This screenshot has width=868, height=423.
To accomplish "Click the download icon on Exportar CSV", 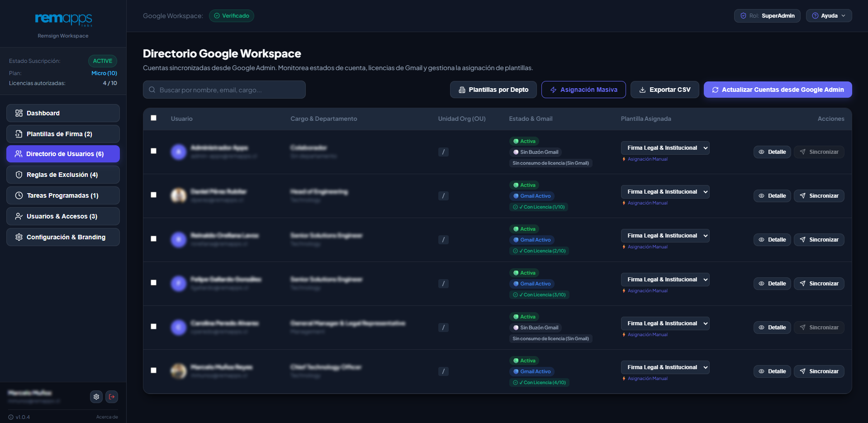I will (642, 90).
